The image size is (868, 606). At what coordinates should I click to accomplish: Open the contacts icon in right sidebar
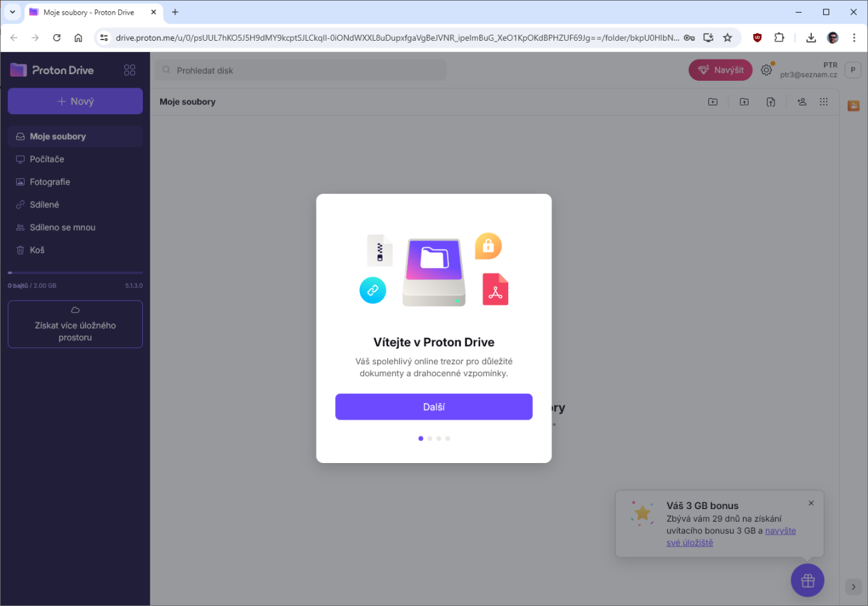pos(853,106)
